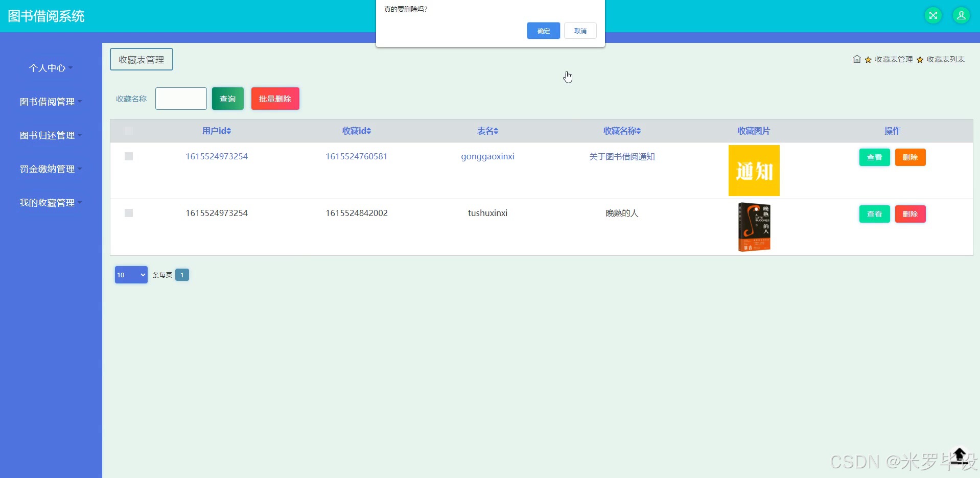Expand 我的收藏管理 sidebar menu
The width and height of the screenshot is (980, 478).
pyautogui.click(x=51, y=203)
